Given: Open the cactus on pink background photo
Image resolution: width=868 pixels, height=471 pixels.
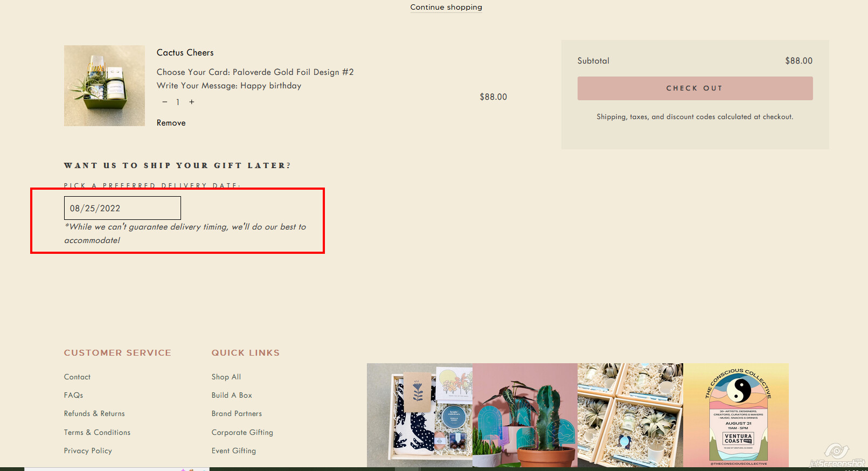Looking at the screenshot, I should 525,415.
